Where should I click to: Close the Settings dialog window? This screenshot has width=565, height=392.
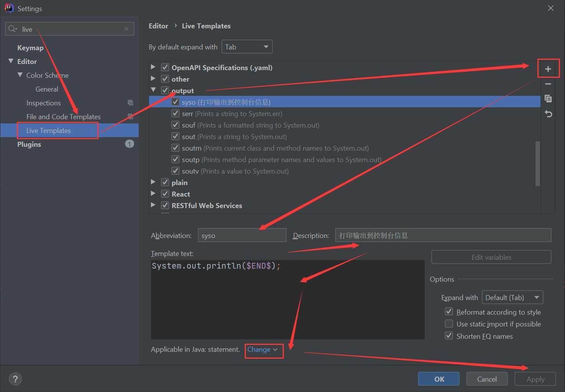click(551, 8)
